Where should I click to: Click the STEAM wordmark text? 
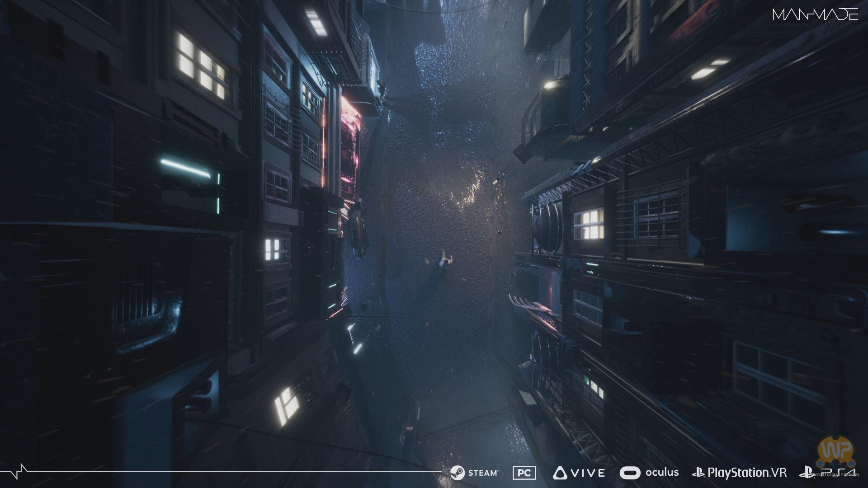483,473
